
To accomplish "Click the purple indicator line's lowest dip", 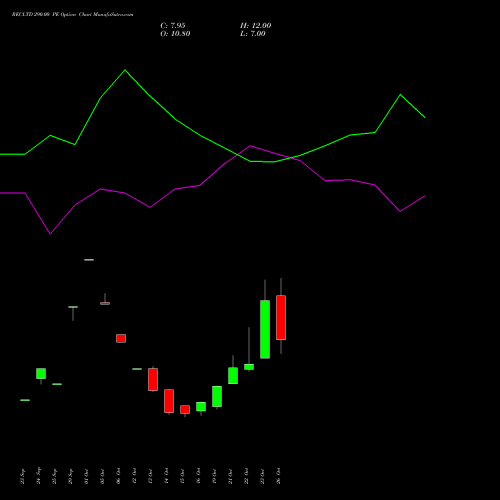I will (50, 234).
